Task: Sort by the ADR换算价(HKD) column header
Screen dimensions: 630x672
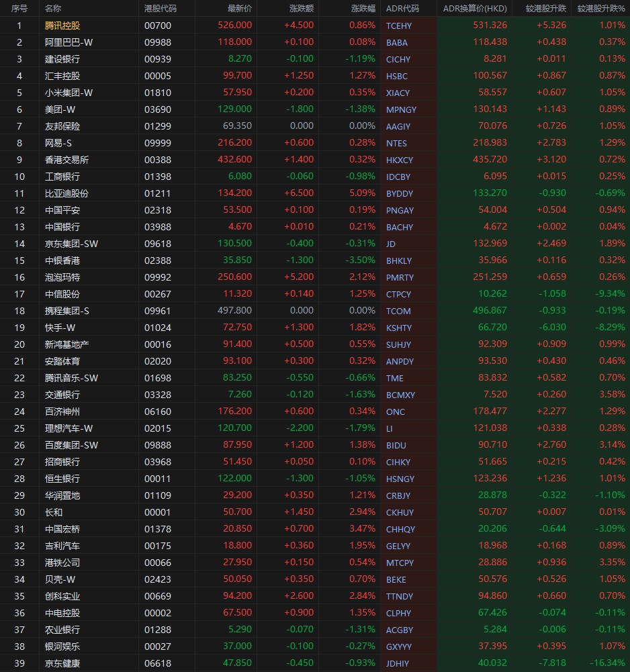Action: click(475, 9)
